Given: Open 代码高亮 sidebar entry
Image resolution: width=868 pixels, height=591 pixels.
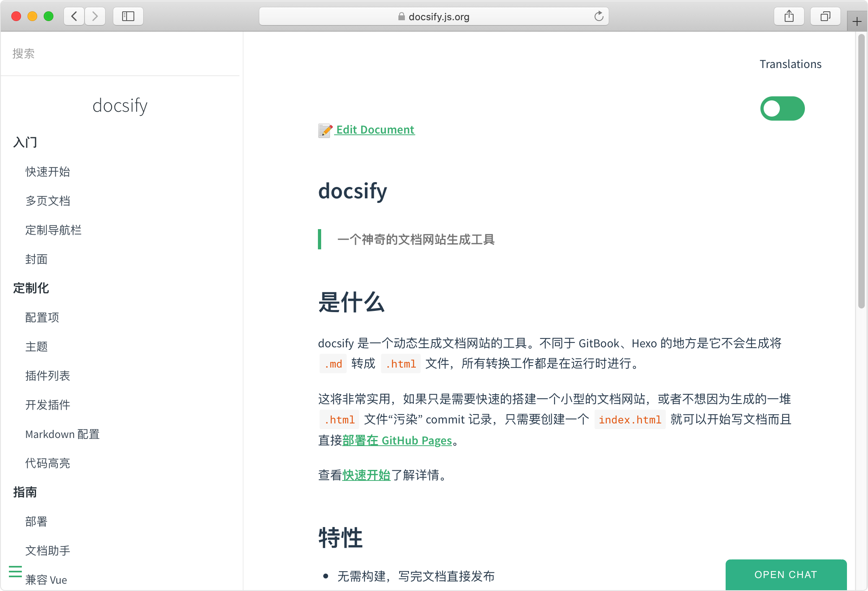Looking at the screenshot, I should tap(48, 463).
